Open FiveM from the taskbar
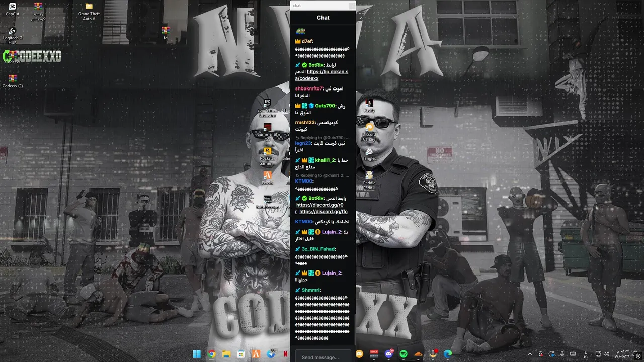The width and height of the screenshot is (644, 362). [x=256, y=354]
